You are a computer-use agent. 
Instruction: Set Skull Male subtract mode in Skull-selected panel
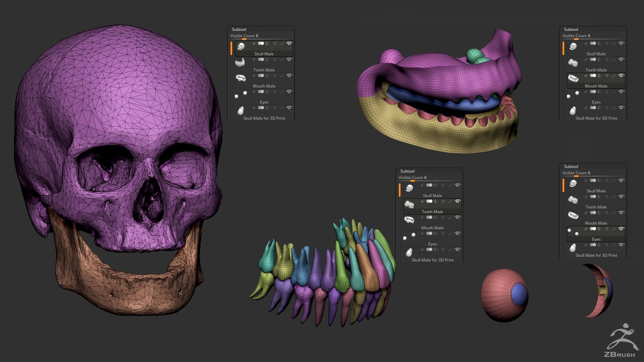click(x=268, y=43)
